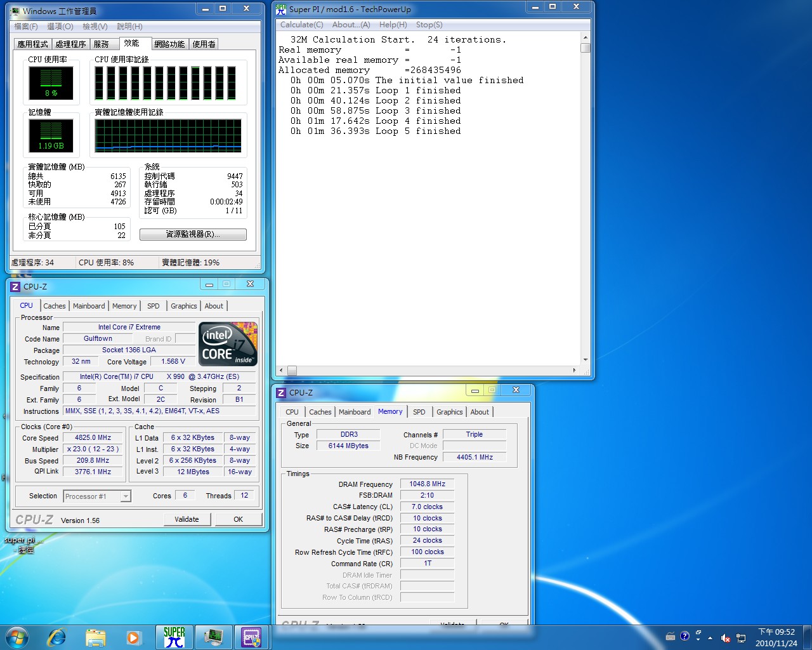The height and width of the screenshot is (650, 812).
Task: Launch Internet Explorer from the taskbar
Action: tap(57, 637)
